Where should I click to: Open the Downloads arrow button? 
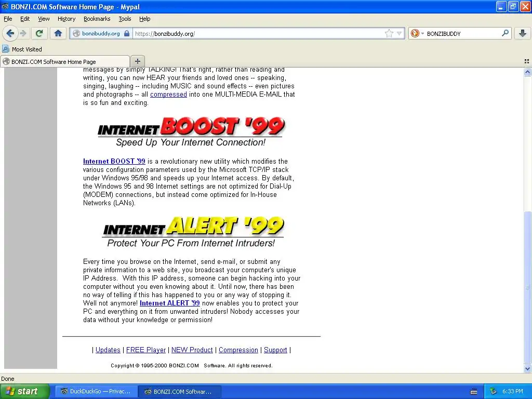[523, 33]
